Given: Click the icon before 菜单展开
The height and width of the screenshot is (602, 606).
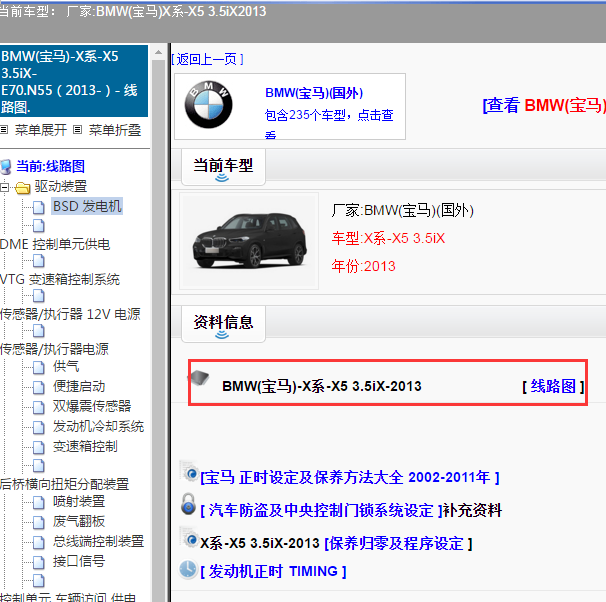Looking at the screenshot, I should (x=4, y=129).
